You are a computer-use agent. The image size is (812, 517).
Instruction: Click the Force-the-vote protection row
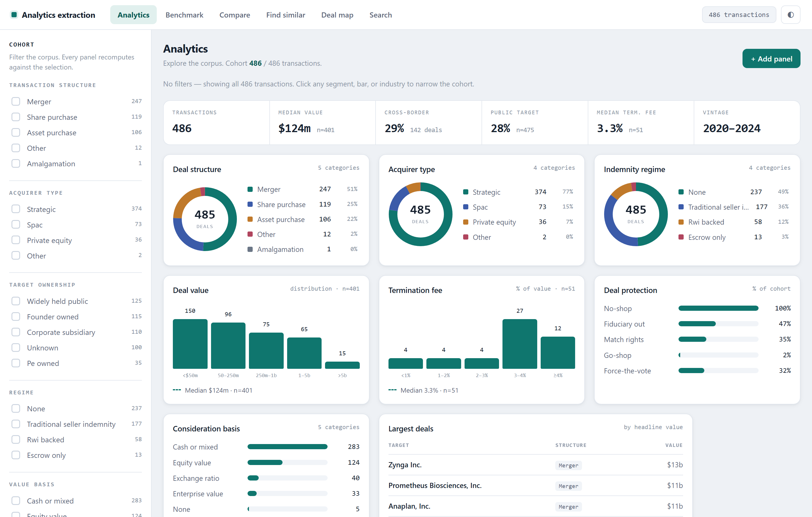(697, 371)
